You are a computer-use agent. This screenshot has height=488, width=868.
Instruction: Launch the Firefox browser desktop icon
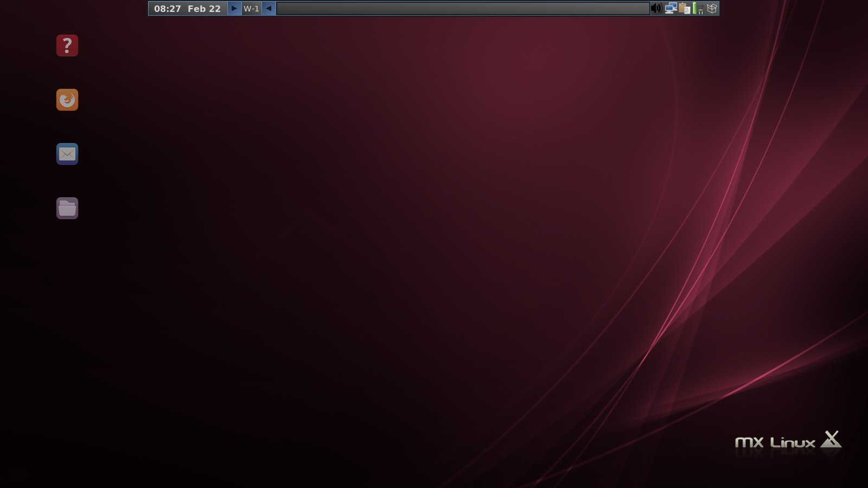tap(67, 100)
